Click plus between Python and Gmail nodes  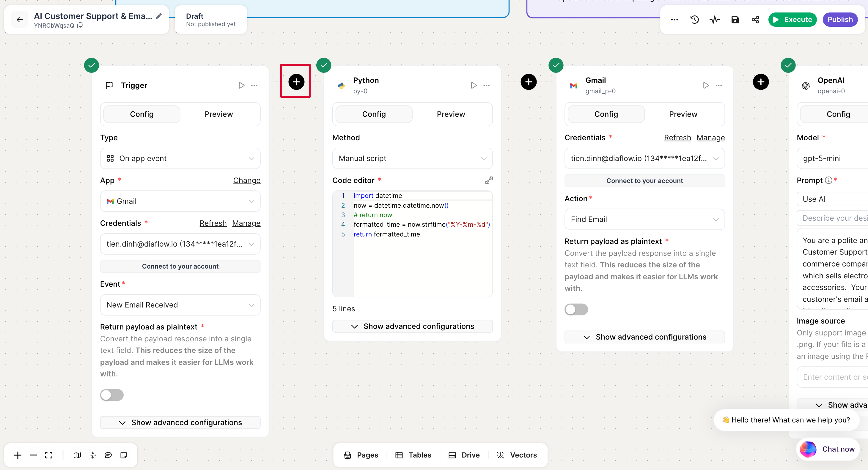coord(528,82)
